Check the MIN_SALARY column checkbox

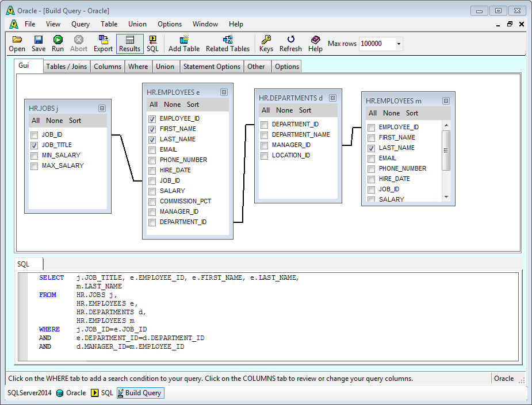(35, 156)
